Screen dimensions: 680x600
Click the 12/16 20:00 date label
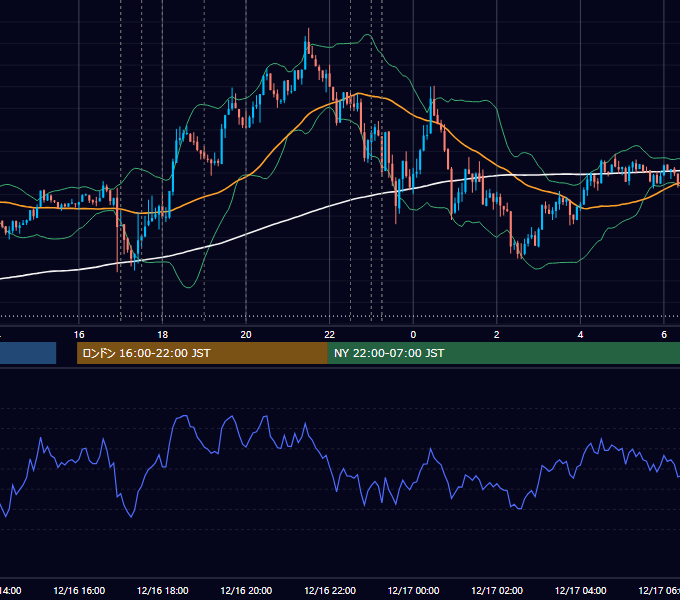[x=246, y=590]
